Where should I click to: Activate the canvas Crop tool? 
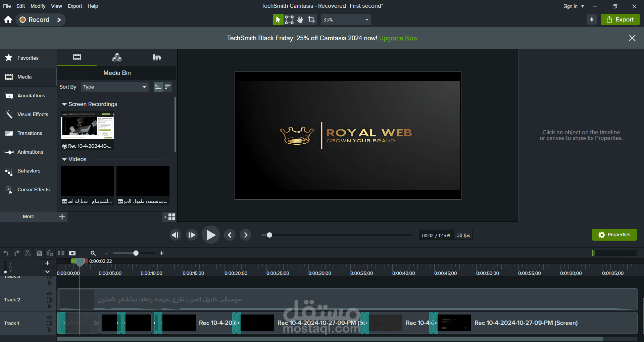pos(311,19)
